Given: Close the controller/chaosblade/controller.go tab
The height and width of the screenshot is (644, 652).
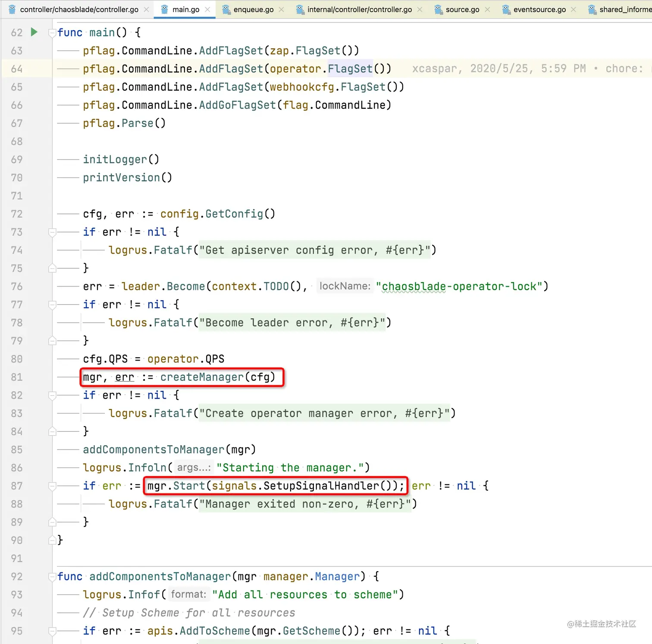Looking at the screenshot, I should [x=147, y=9].
